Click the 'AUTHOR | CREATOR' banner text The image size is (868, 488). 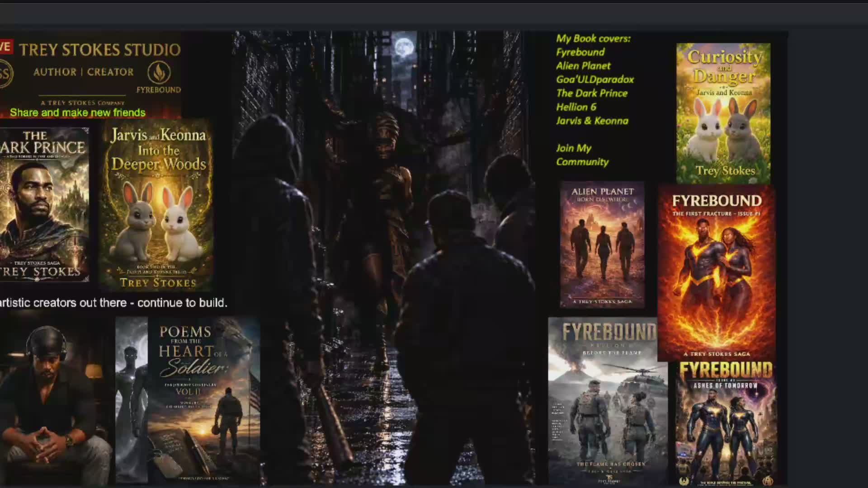84,72
